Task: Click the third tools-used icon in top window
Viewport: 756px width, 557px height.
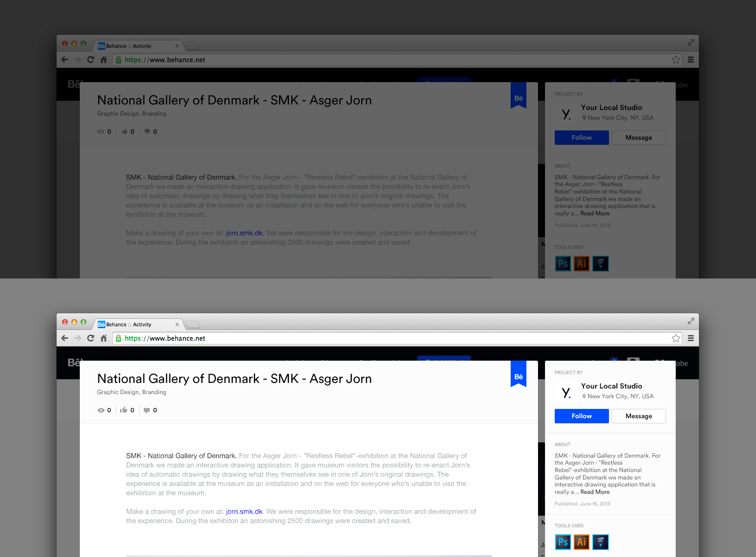Action: click(x=601, y=264)
